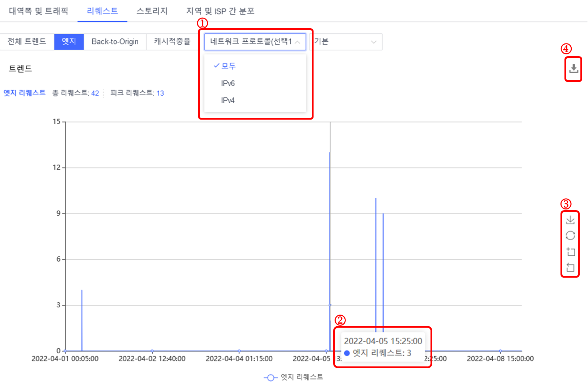Choose IPv4 from the protocol dropdown
588x386 pixels.
coord(228,100)
